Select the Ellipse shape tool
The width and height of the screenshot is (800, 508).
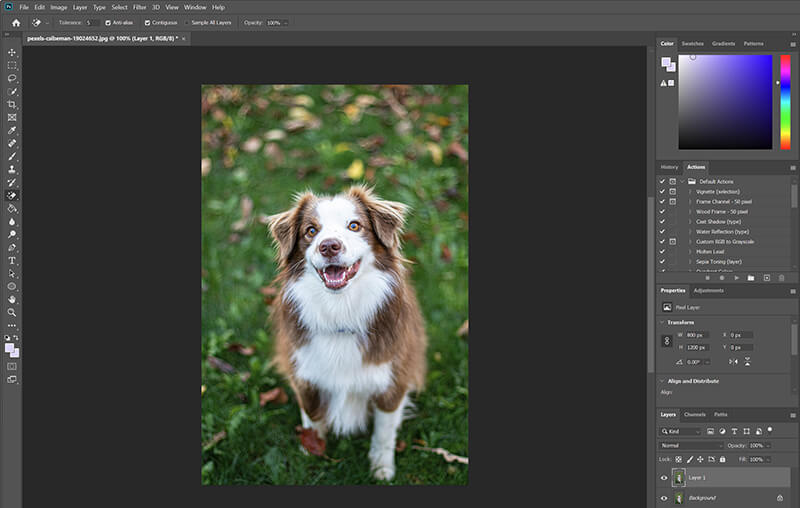[x=12, y=287]
